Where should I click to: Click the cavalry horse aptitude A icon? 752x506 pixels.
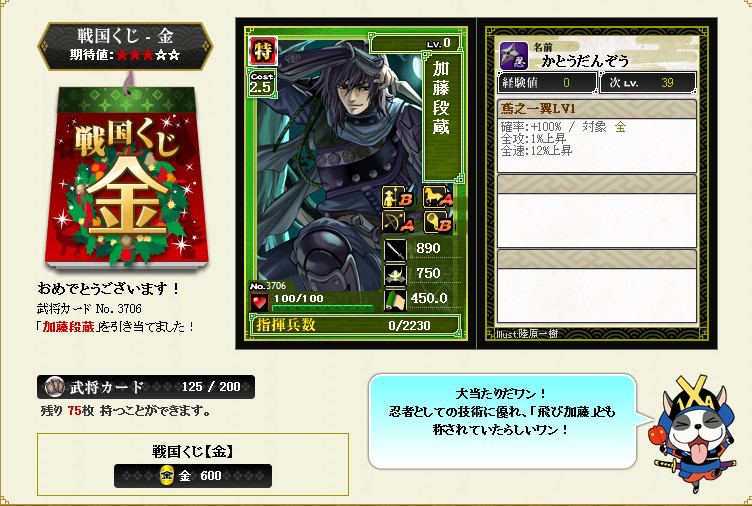coord(437,197)
